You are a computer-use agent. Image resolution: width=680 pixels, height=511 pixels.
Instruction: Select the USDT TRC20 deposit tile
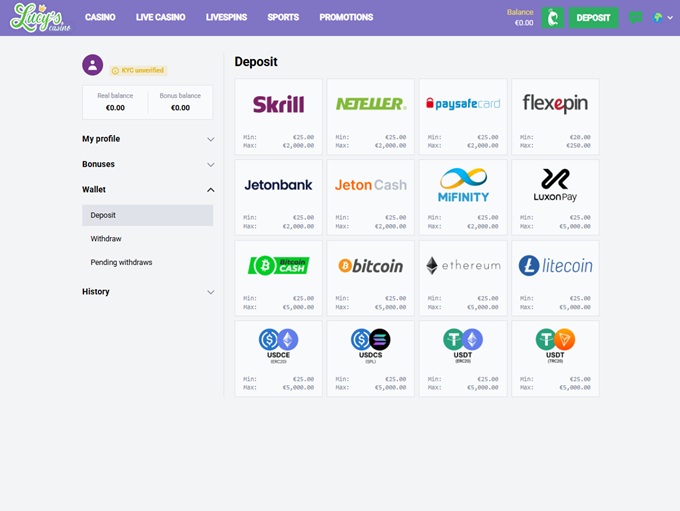point(555,358)
